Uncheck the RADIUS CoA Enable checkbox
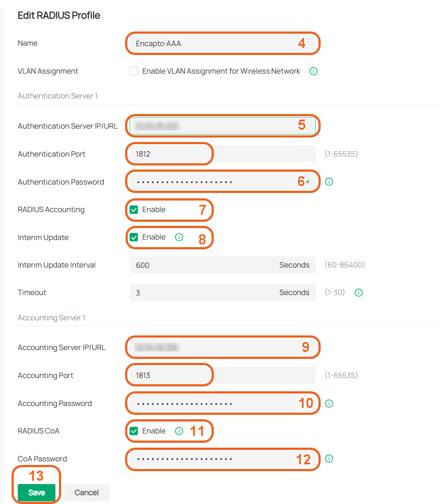This screenshot has width=440, height=504. pos(134,431)
